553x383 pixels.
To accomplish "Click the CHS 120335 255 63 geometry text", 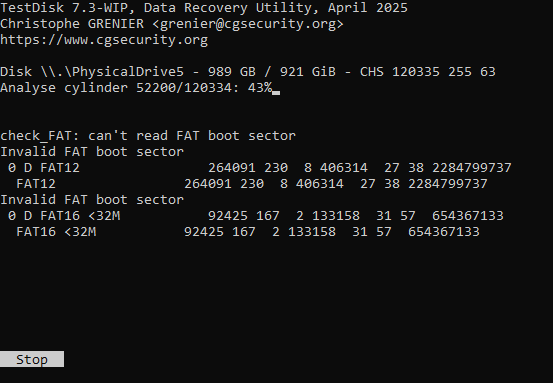I will click(x=428, y=72).
